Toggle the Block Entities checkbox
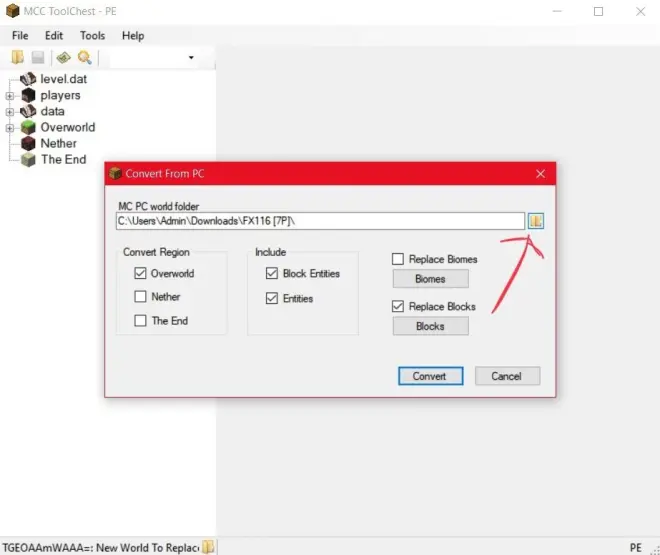Screen dimensions: 660x555 coord(272,273)
